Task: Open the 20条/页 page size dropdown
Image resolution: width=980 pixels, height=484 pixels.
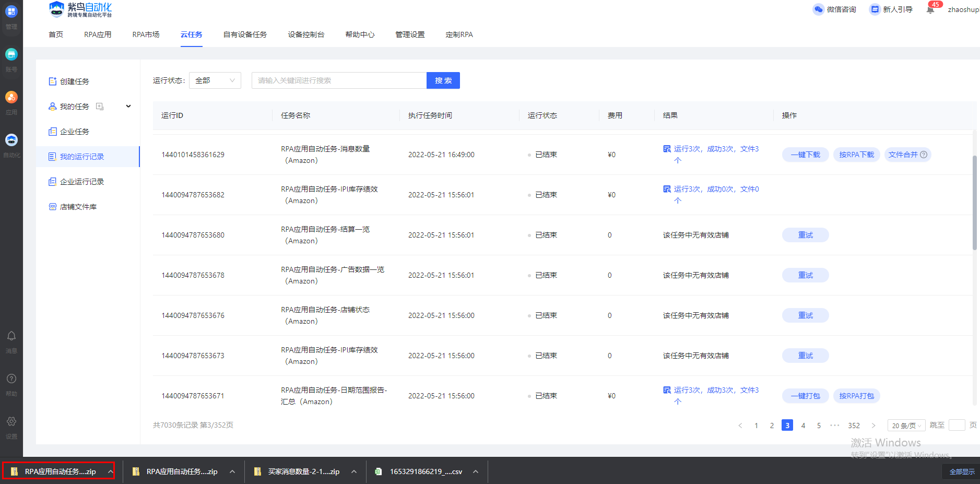Action: coord(906,426)
